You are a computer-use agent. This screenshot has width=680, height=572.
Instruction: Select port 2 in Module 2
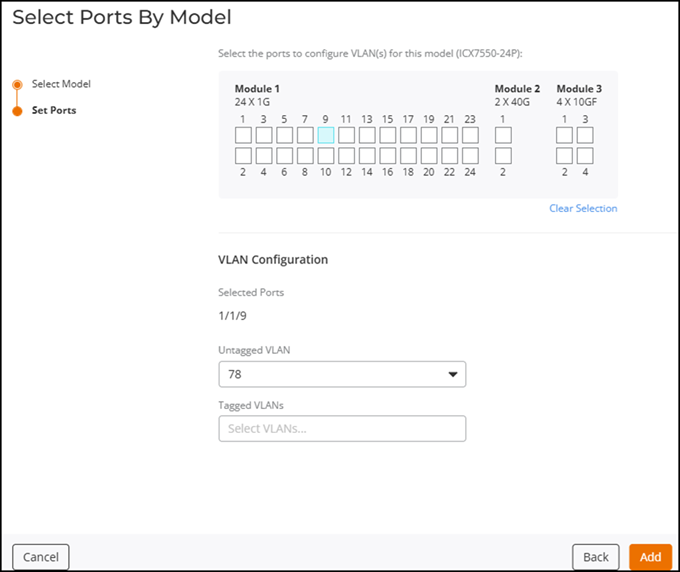503,156
